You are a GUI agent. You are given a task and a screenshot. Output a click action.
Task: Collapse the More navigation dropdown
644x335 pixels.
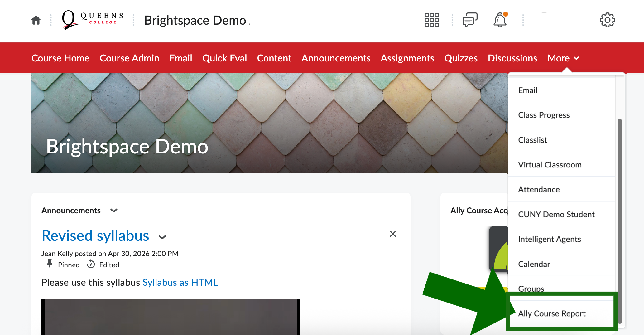point(563,58)
